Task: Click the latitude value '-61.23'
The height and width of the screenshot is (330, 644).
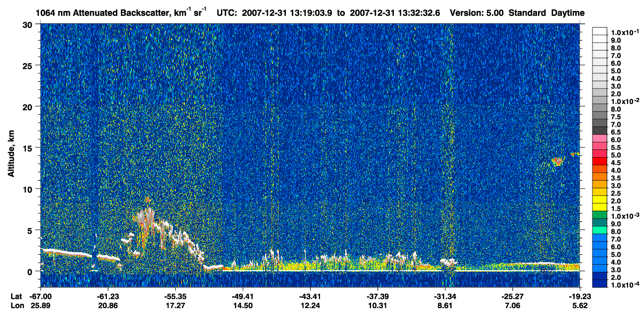Action: [x=107, y=296]
